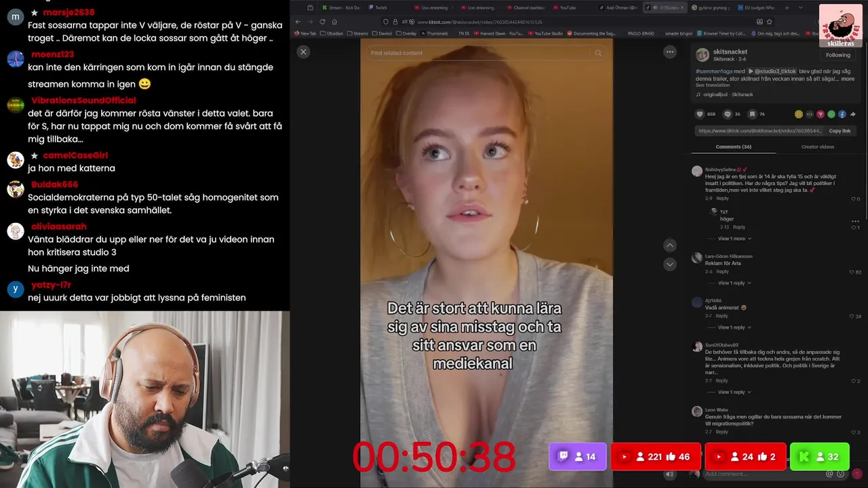Open a new browser tab with plus
The height and width of the screenshot is (488, 868).
tap(785, 7)
